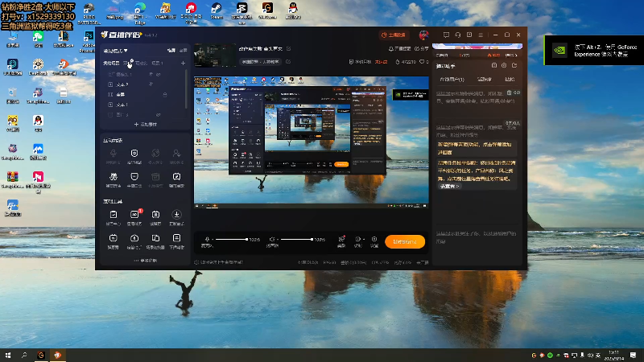Open the settings icon in the bottom control bar
This screenshot has height=362, width=644.
tap(374, 239)
